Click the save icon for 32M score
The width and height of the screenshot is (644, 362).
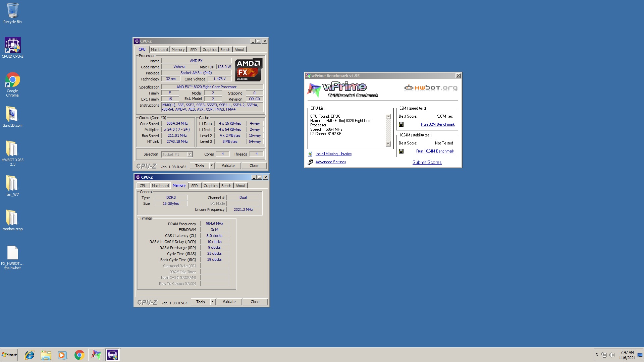(401, 124)
